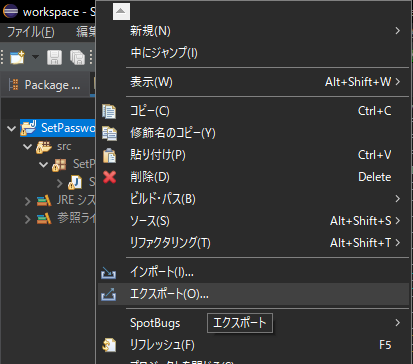Click the qualified-name copy icon

(109, 133)
